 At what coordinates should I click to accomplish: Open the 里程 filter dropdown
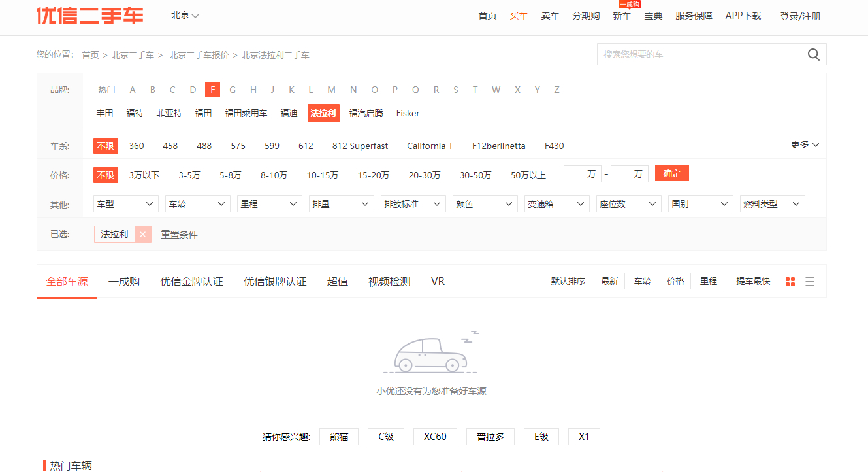(x=270, y=204)
